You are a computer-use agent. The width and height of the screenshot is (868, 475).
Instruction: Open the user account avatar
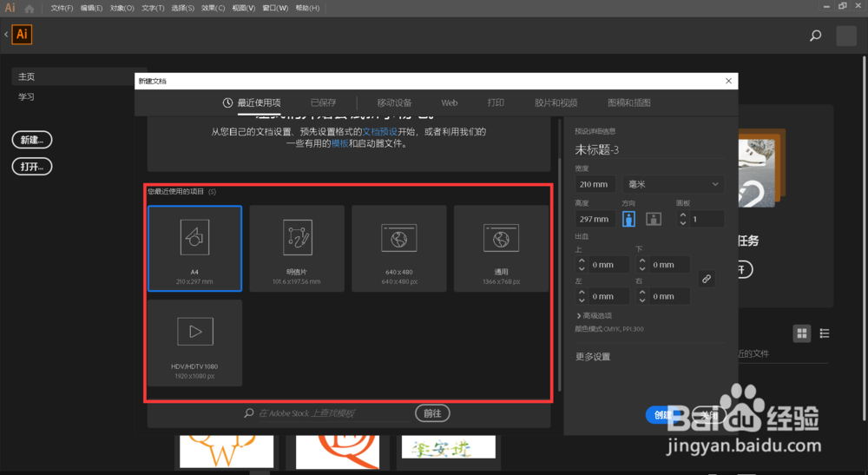click(x=845, y=36)
